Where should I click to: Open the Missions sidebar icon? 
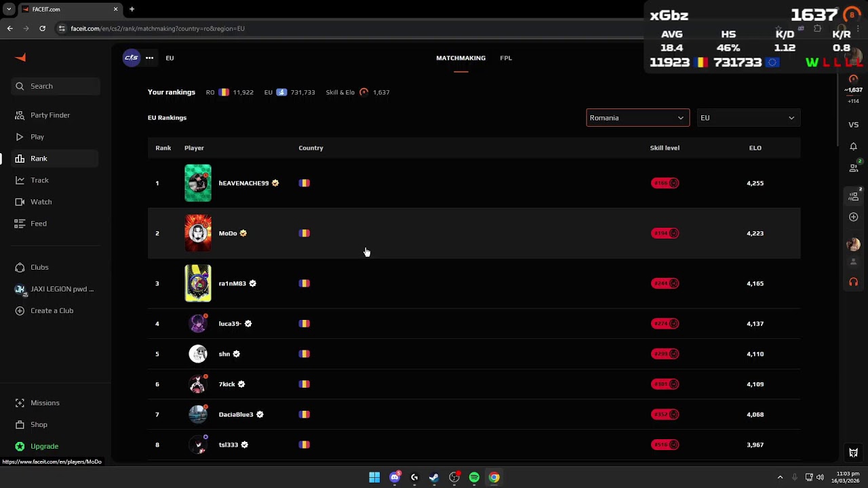[x=20, y=403]
